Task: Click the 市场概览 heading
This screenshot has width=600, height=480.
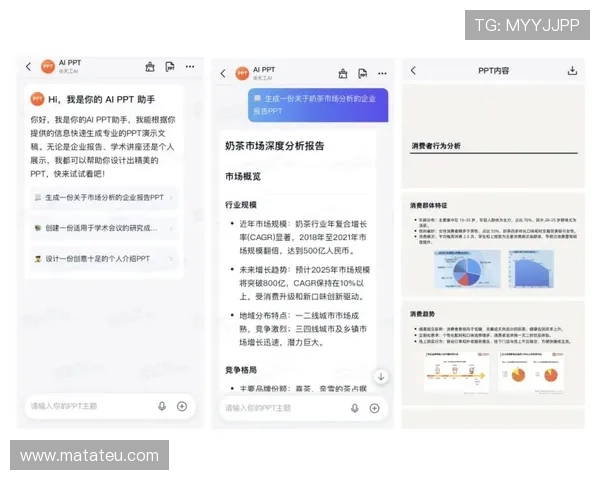Action: point(243,176)
